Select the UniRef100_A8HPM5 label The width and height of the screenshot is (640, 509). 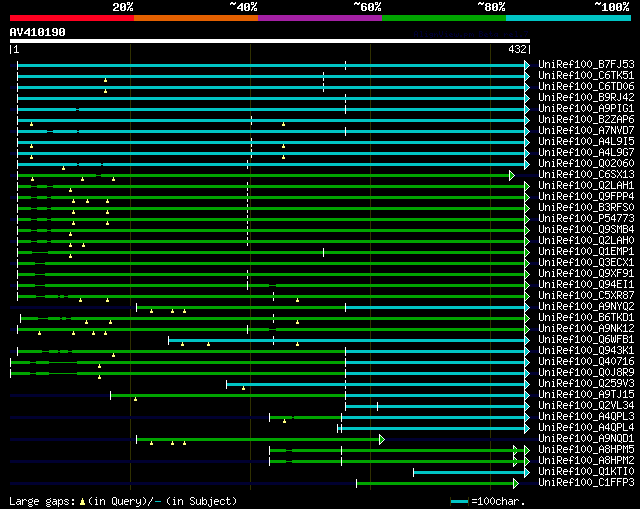tap(586, 450)
